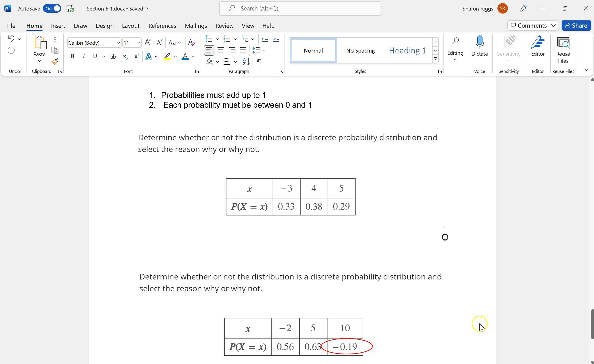This screenshot has width=594, height=364.
Task: Expand the Styles gallery more arrow
Action: (435, 59)
